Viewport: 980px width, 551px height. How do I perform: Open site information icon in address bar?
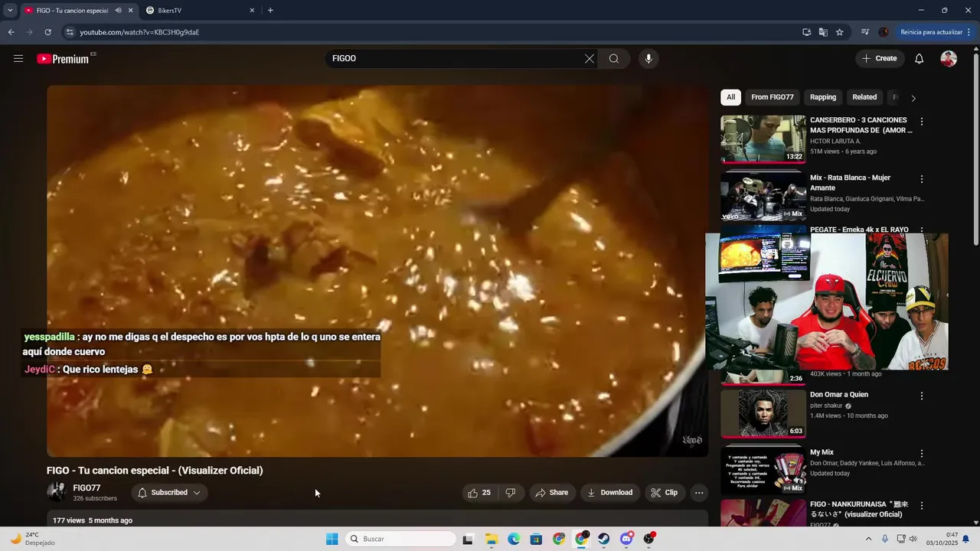click(70, 32)
